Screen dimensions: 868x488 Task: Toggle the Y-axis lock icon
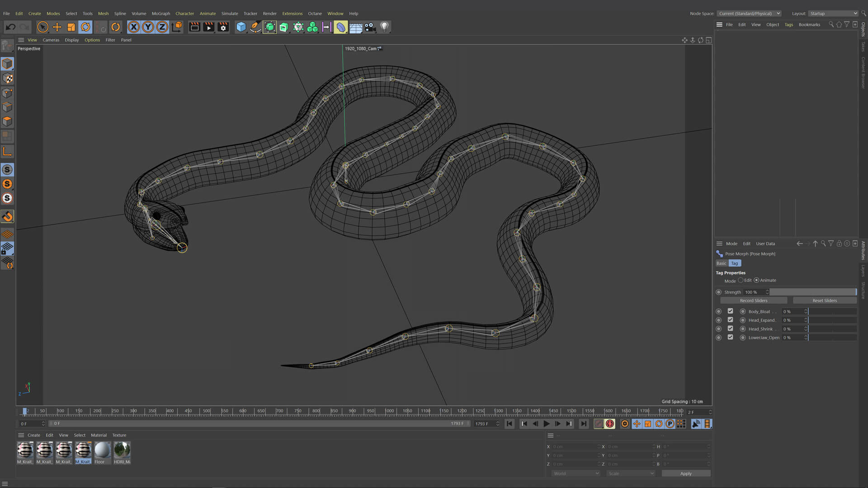(148, 27)
